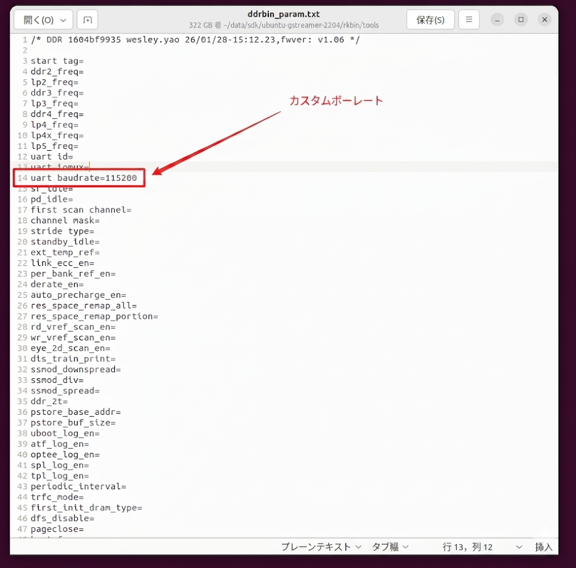Click the rd_vref_scan_en= line

[73, 327]
